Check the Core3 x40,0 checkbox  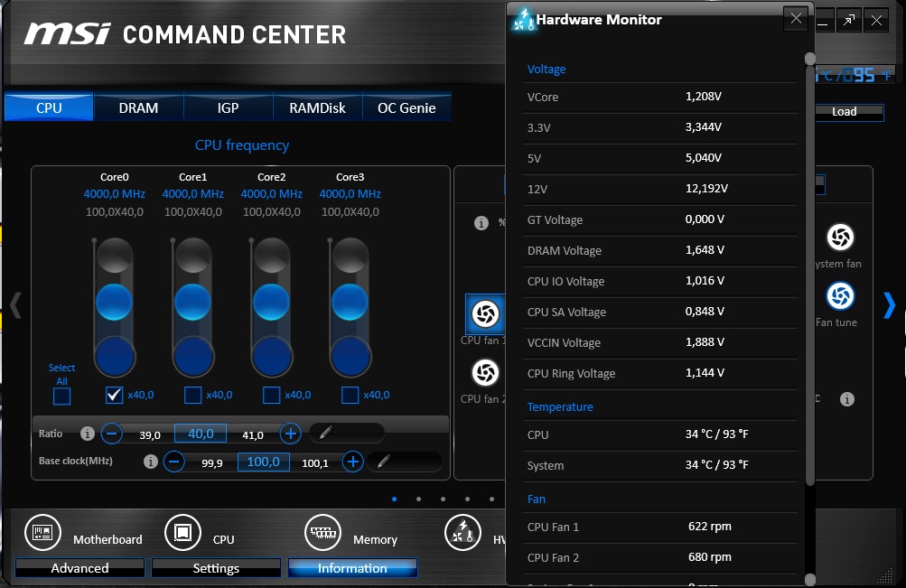click(350, 395)
